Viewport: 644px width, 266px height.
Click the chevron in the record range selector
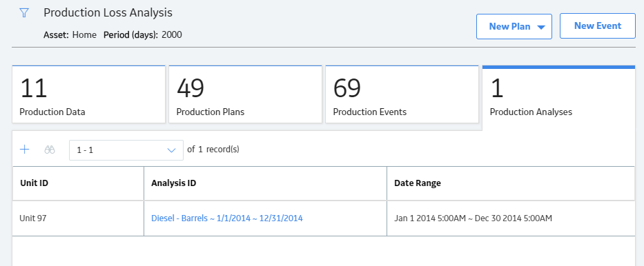172,150
